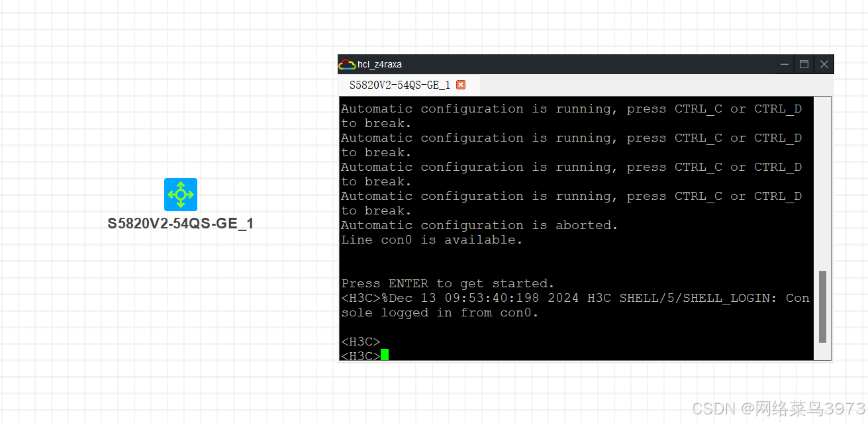Screen dimensions: 868x423
Task: Select the line reading Automatic configuration is aborted
Action: (x=478, y=225)
